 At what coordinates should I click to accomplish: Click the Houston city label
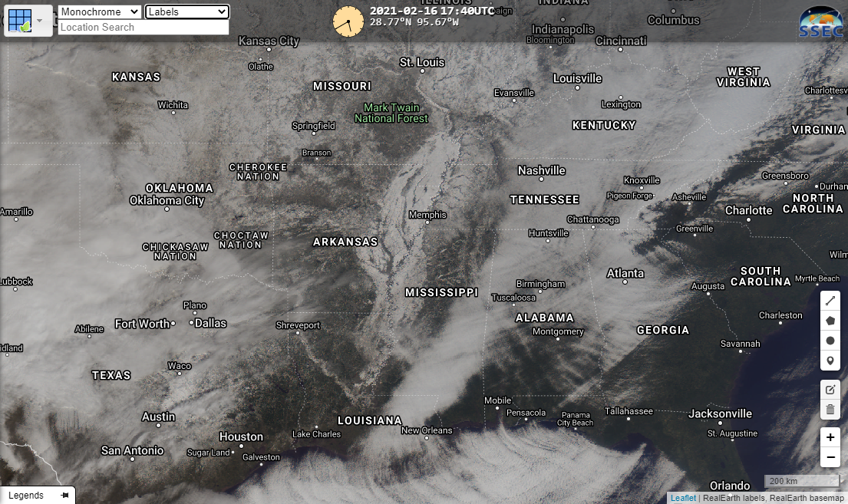point(241,437)
